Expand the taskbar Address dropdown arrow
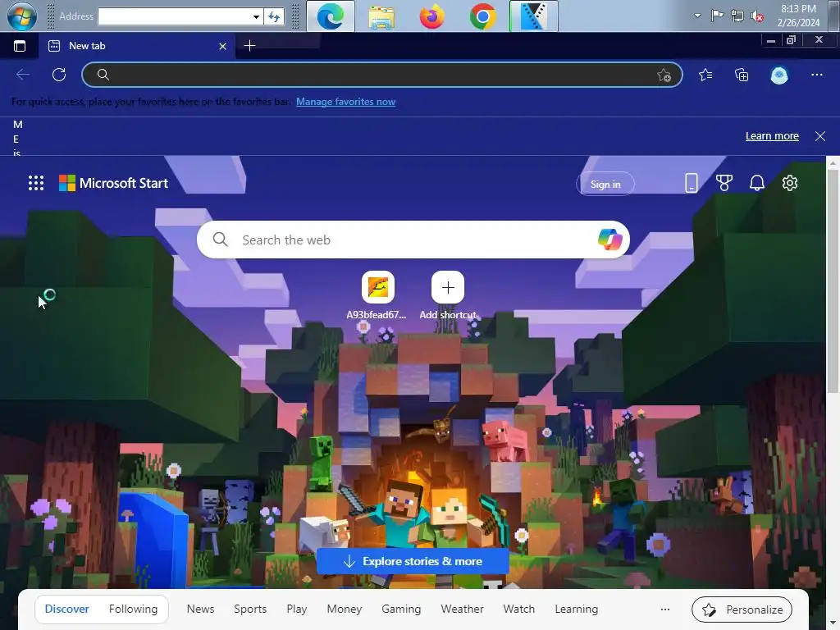 coord(256,16)
